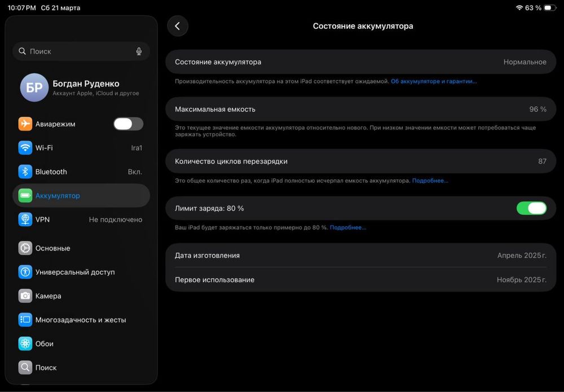This screenshot has width=564, height=392.
Task: Tap the Ira1 network name
Action: point(136,148)
